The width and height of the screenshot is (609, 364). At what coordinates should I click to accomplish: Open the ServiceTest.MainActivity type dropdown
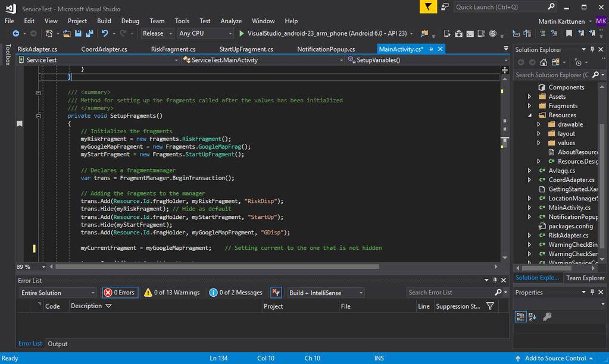(x=263, y=60)
